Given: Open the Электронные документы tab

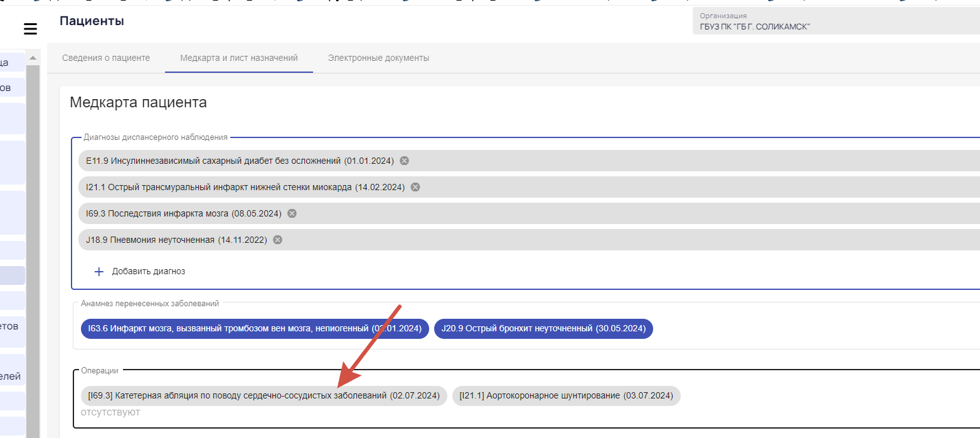Looking at the screenshot, I should point(378,58).
